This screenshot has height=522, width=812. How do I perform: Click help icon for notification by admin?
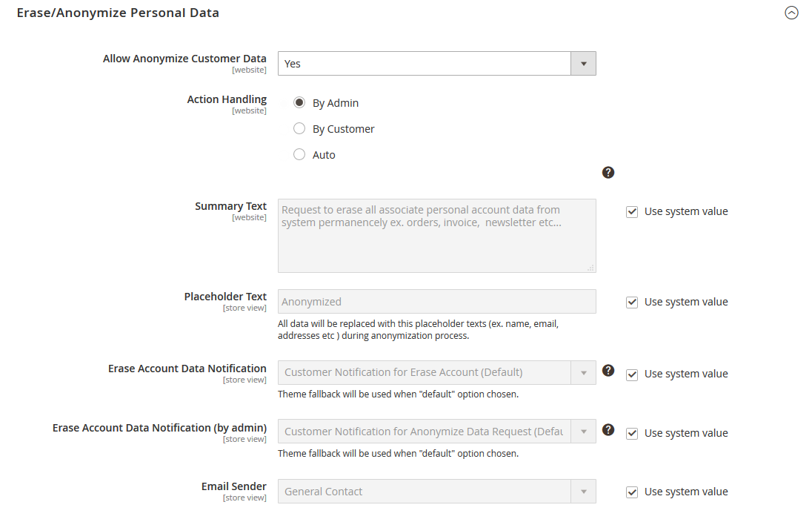608,430
